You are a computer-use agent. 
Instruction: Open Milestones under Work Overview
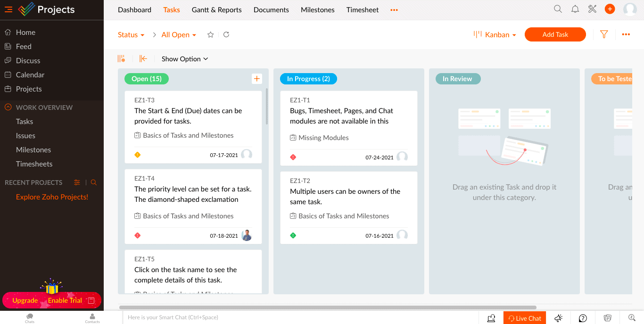(33, 150)
